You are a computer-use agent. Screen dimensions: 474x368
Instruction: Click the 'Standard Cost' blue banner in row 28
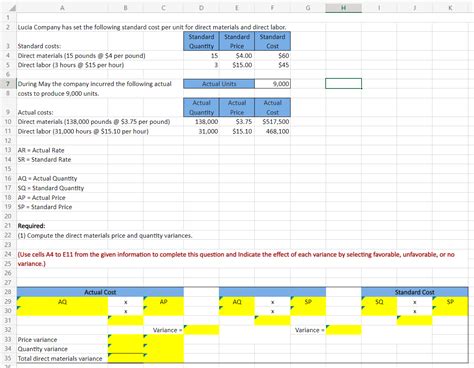point(415,292)
